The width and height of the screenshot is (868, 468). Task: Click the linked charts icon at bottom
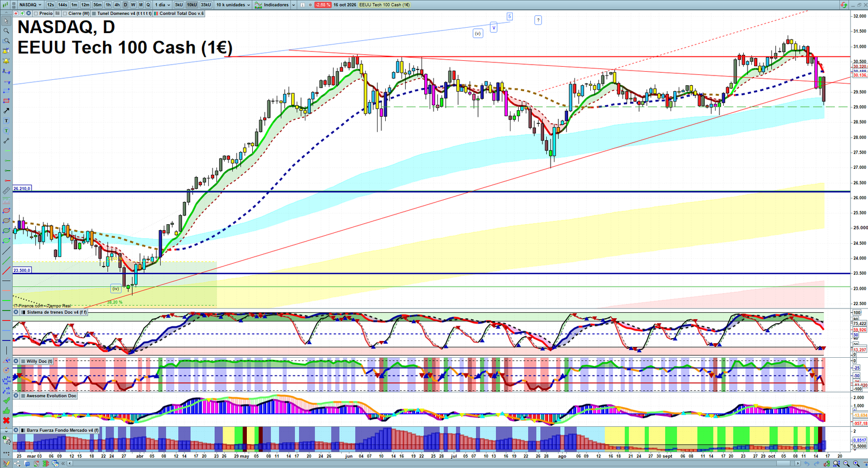pos(55,464)
